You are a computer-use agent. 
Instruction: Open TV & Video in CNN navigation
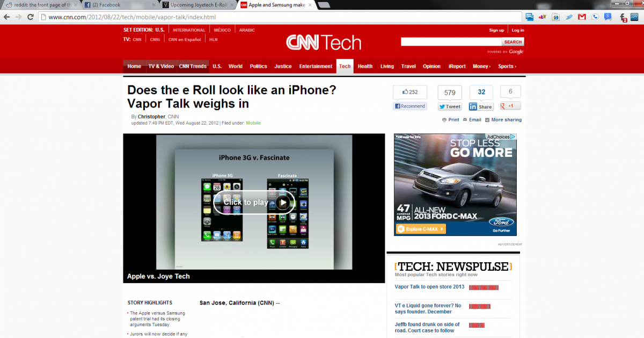(161, 66)
